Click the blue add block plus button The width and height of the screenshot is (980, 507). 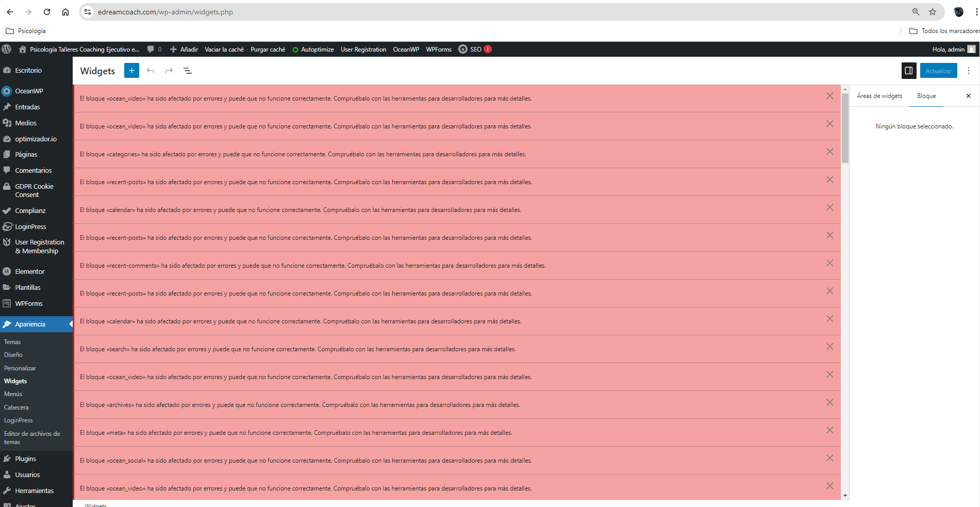pos(131,71)
